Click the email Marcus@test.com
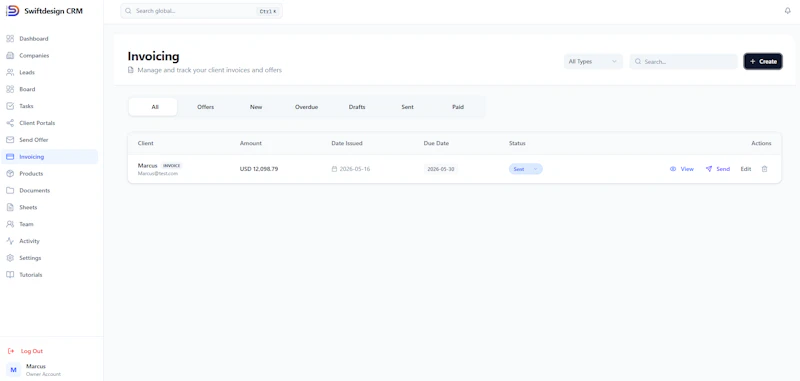800x381 pixels. pos(158,173)
